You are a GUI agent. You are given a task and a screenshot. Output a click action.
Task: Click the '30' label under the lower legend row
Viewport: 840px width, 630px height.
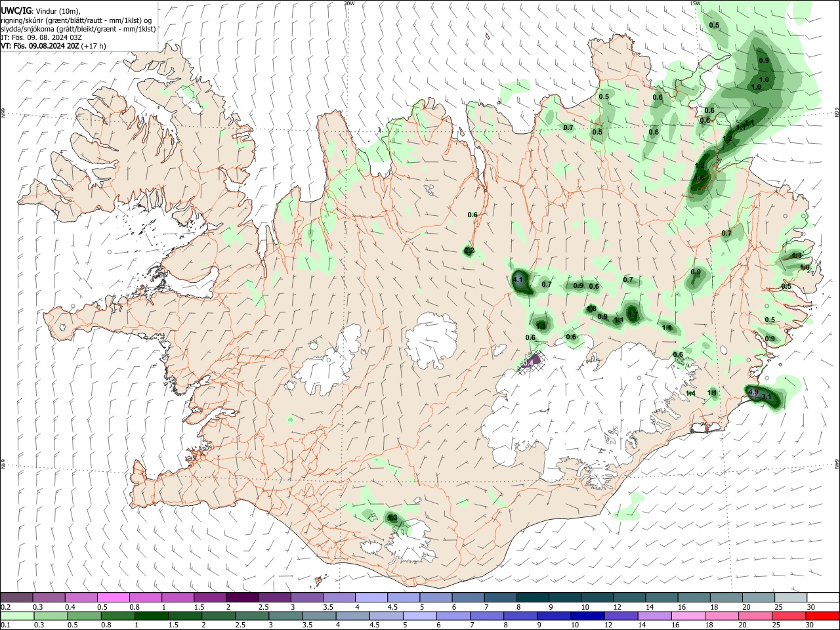tap(810, 625)
